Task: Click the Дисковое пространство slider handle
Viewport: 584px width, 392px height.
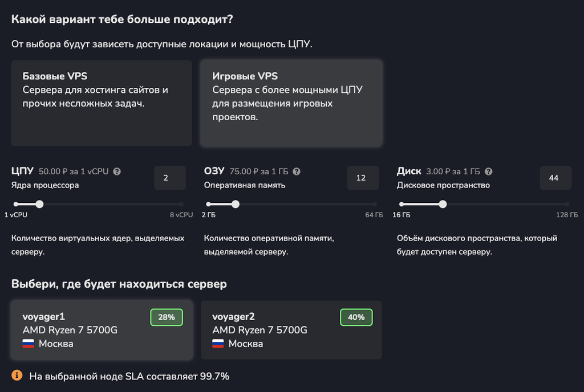Action: [443, 204]
